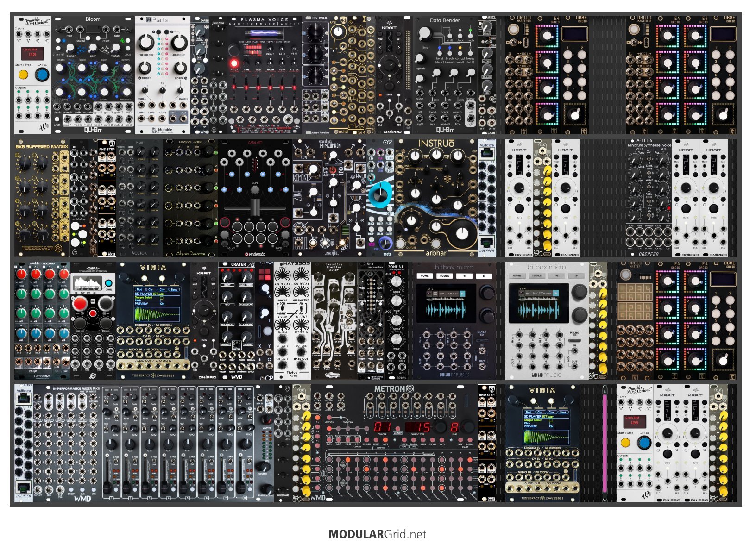Click the Qu-Bit logo under Bloom

pos(93,130)
